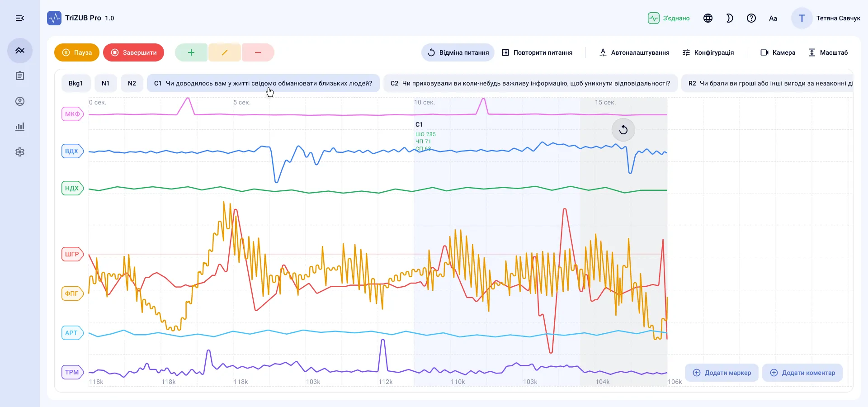Click the globe language icon

pyautogui.click(x=708, y=18)
